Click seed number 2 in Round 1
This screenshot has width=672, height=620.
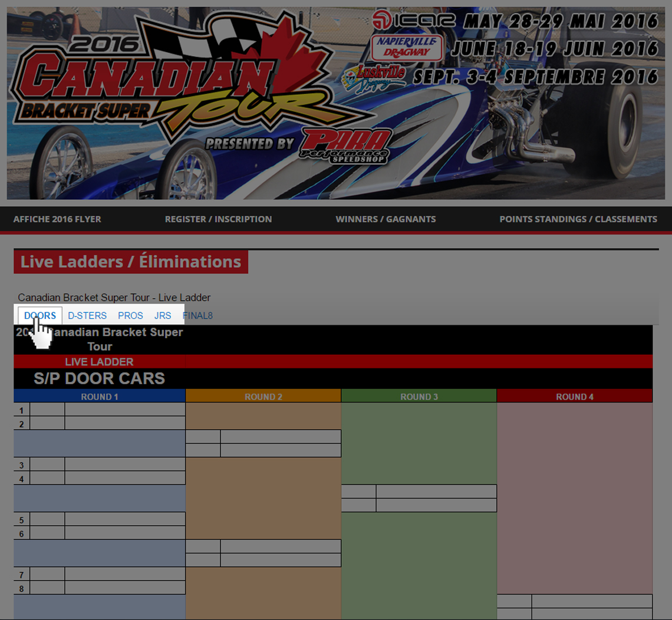tap(21, 424)
